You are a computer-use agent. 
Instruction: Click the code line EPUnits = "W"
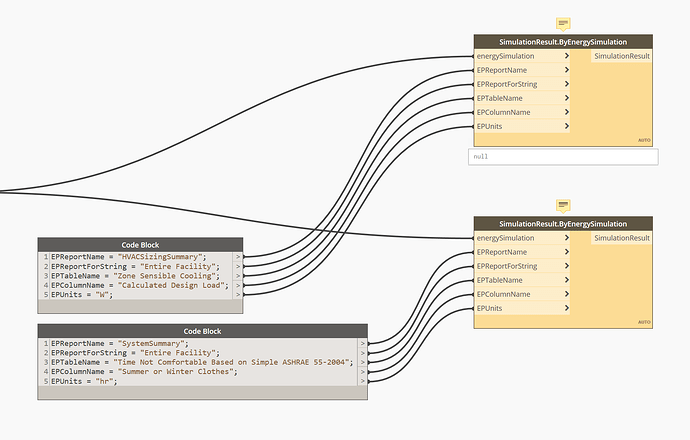82,295
